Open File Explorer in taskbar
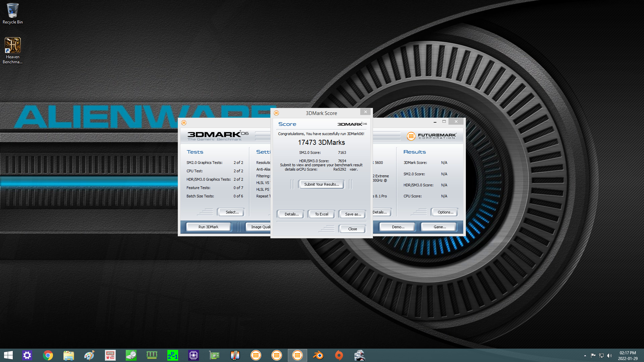Viewport: 644px width, 362px height. 69,355
